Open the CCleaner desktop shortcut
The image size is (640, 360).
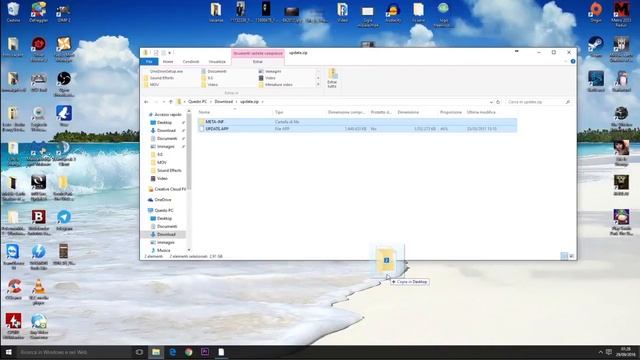tap(13, 290)
